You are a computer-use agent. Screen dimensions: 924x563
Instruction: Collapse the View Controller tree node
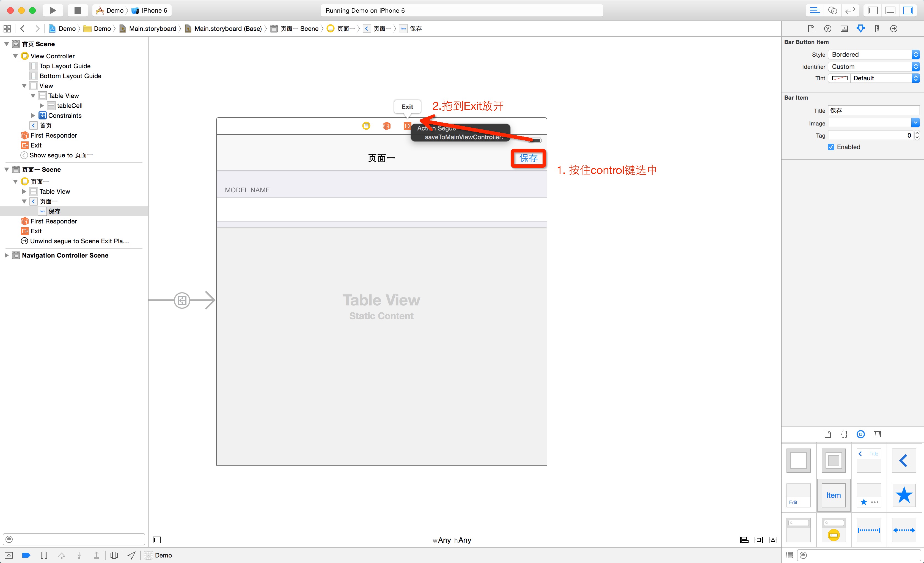point(15,56)
